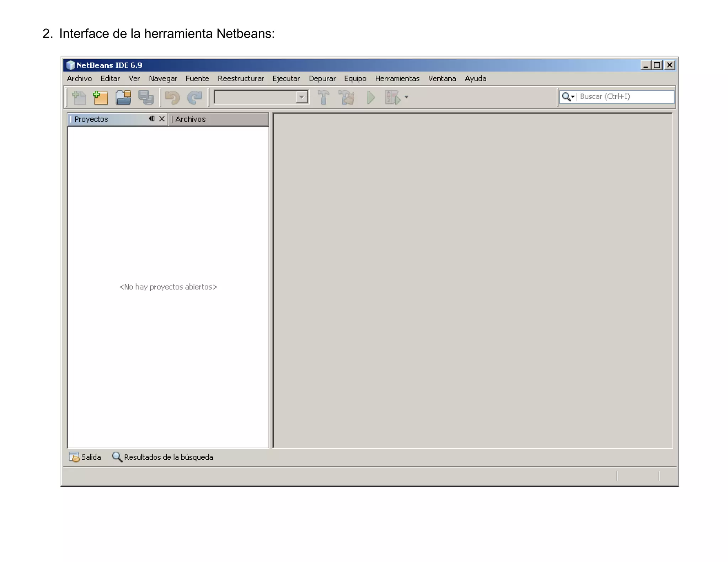
Task: Click the Debug Project icon
Action: [392, 97]
